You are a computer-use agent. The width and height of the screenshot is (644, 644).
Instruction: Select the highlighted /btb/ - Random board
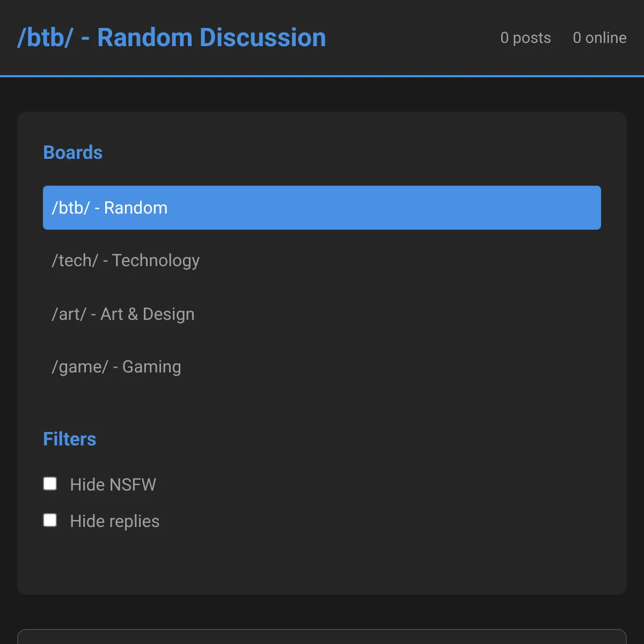point(322,208)
